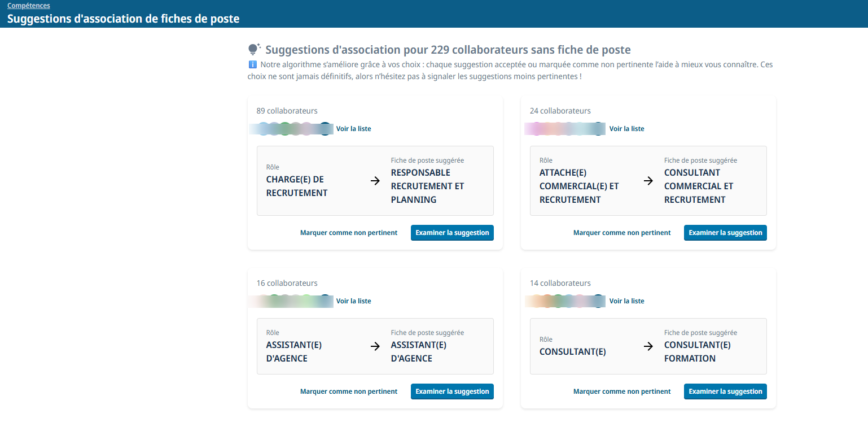Viewport: 868px width, 422px height.
Task: Click avatar group of the 16 collaborateurs card
Action: click(x=291, y=301)
